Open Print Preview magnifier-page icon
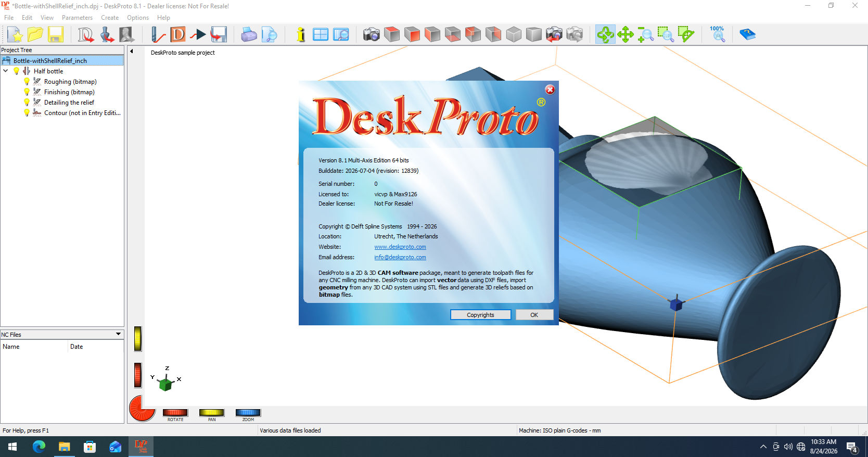Viewport: 868px width, 457px height. click(270, 35)
